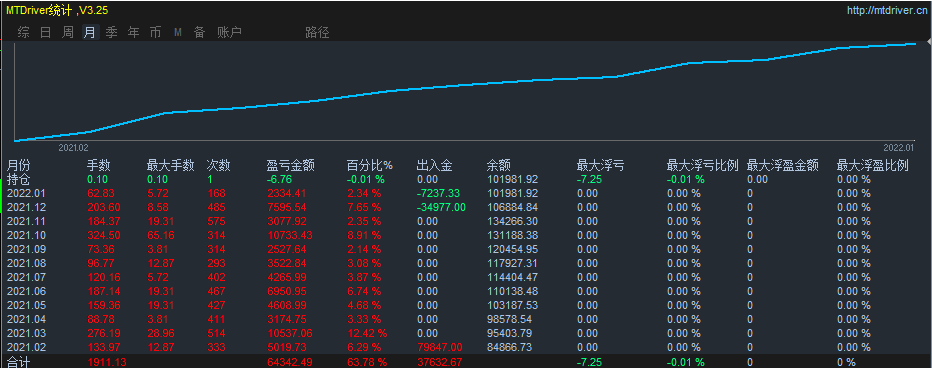The height and width of the screenshot is (368, 932).
Task: Click the max lots value 65.16
Action: tap(160, 235)
